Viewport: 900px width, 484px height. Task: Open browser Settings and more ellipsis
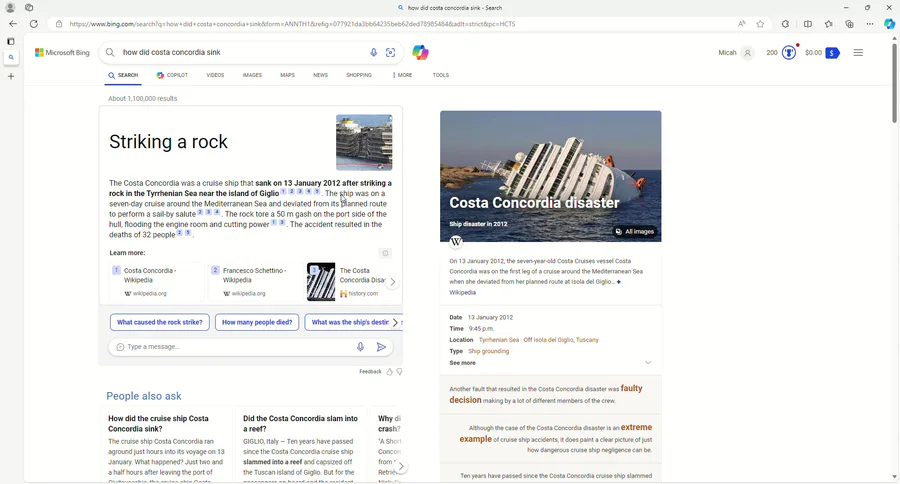tap(870, 24)
